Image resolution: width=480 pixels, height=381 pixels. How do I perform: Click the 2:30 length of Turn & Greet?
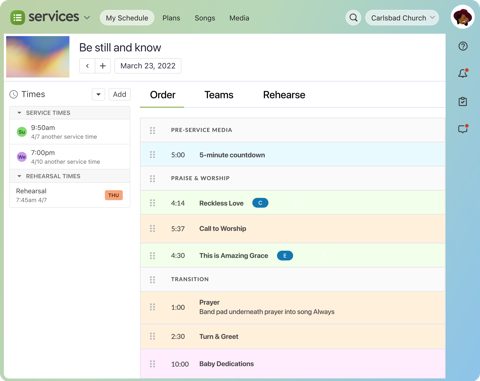coord(178,337)
